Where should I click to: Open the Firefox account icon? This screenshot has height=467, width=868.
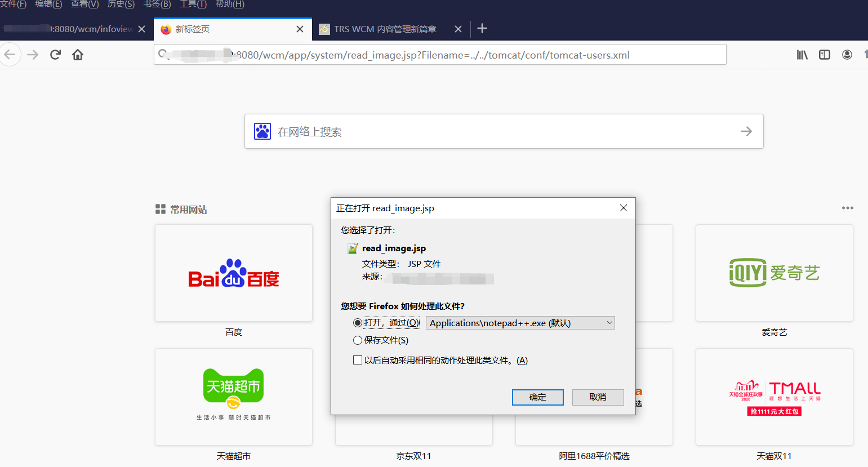point(847,55)
